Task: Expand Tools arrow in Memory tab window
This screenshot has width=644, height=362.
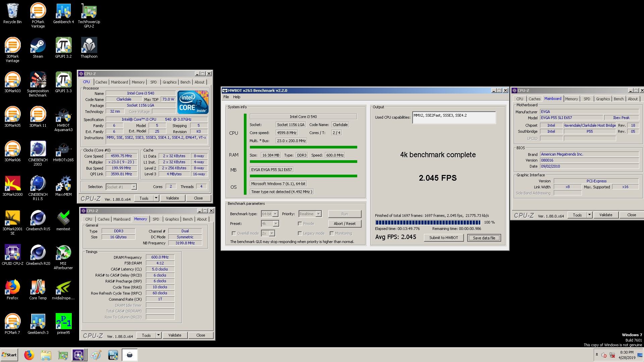Action: tap(158, 335)
